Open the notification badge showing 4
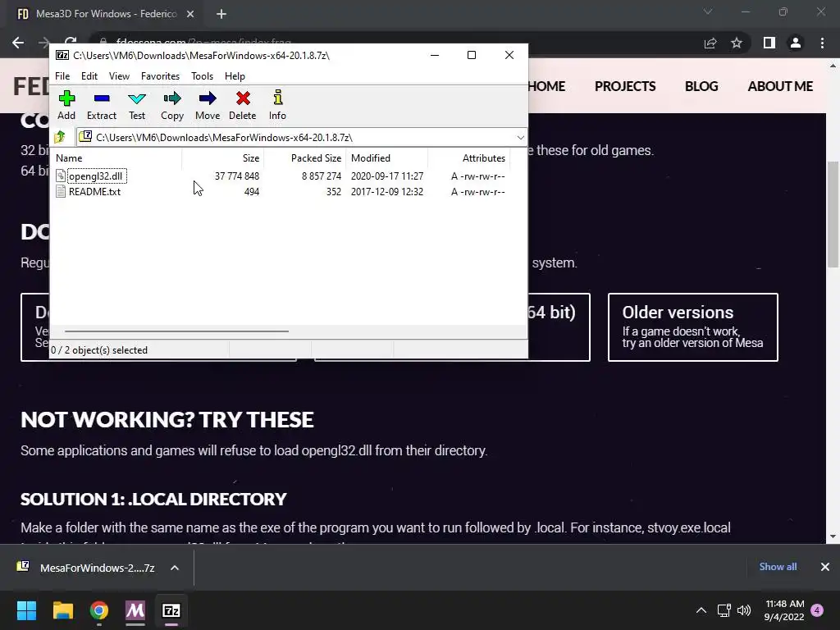The height and width of the screenshot is (630, 840). point(817,610)
